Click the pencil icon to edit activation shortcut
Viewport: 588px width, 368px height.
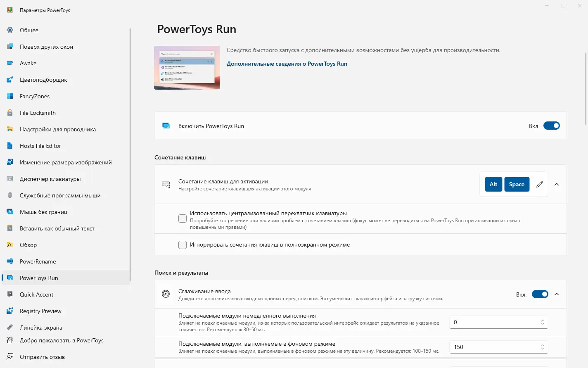pyautogui.click(x=540, y=184)
